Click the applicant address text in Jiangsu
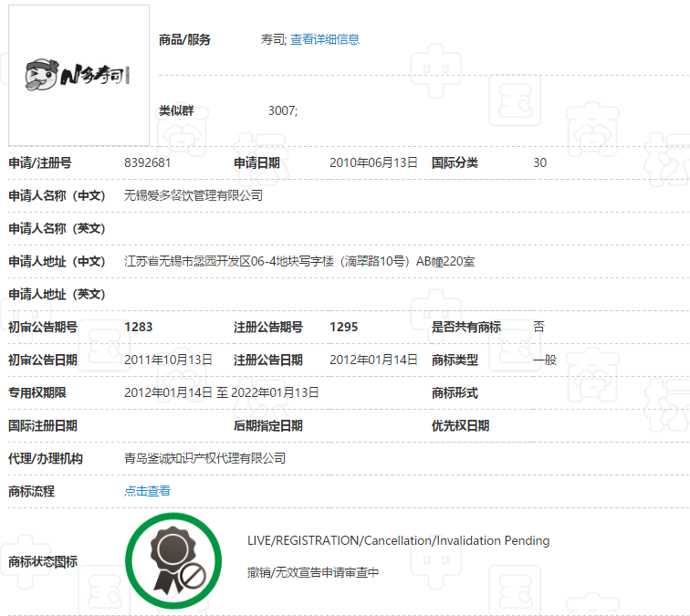The width and height of the screenshot is (690, 616). pyautogui.click(x=299, y=261)
